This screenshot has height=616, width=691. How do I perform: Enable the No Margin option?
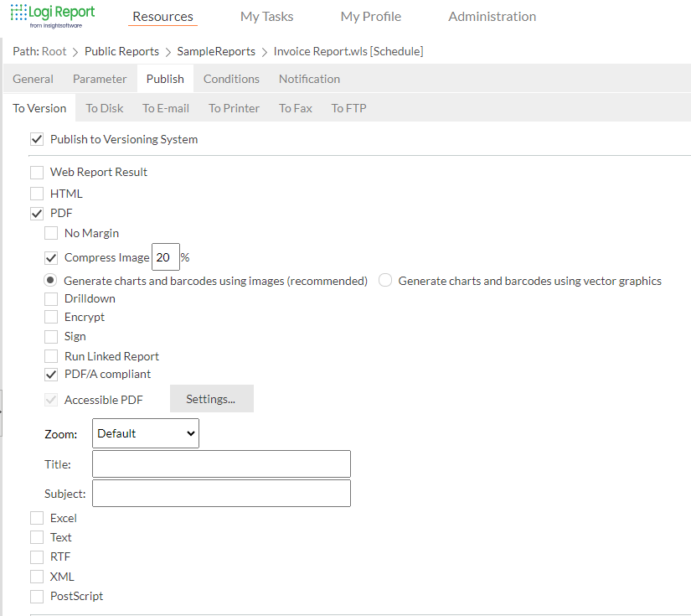(x=51, y=233)
